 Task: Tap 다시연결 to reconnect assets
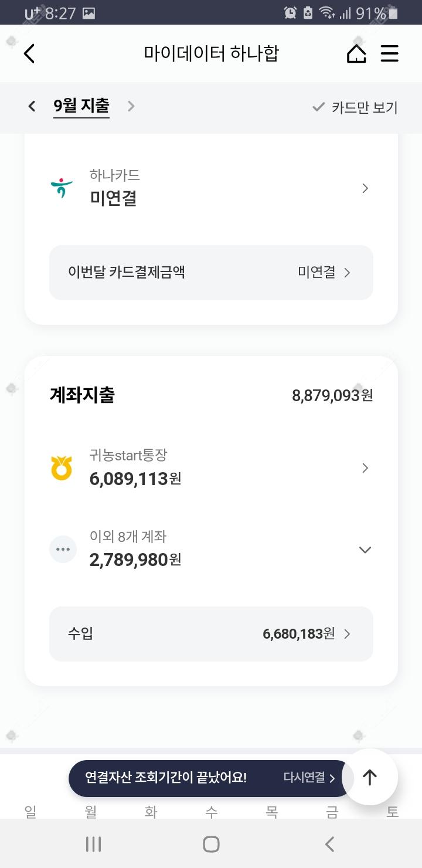309,778
